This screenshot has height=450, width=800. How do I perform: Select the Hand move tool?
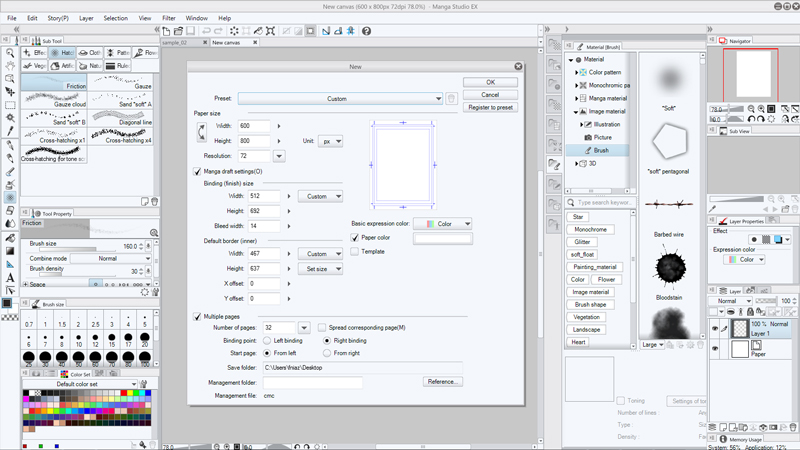tap(10, 66)
